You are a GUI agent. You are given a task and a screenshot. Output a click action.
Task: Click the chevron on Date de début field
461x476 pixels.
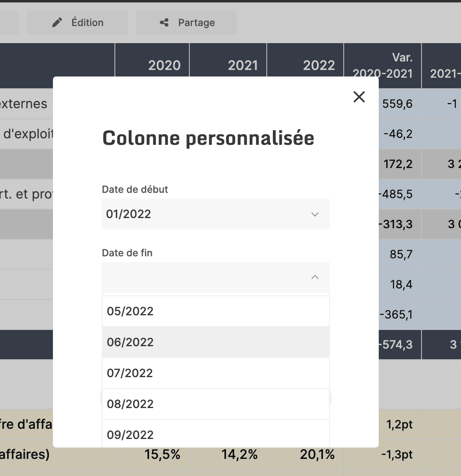pyautogui.click(x=314, y=214)
